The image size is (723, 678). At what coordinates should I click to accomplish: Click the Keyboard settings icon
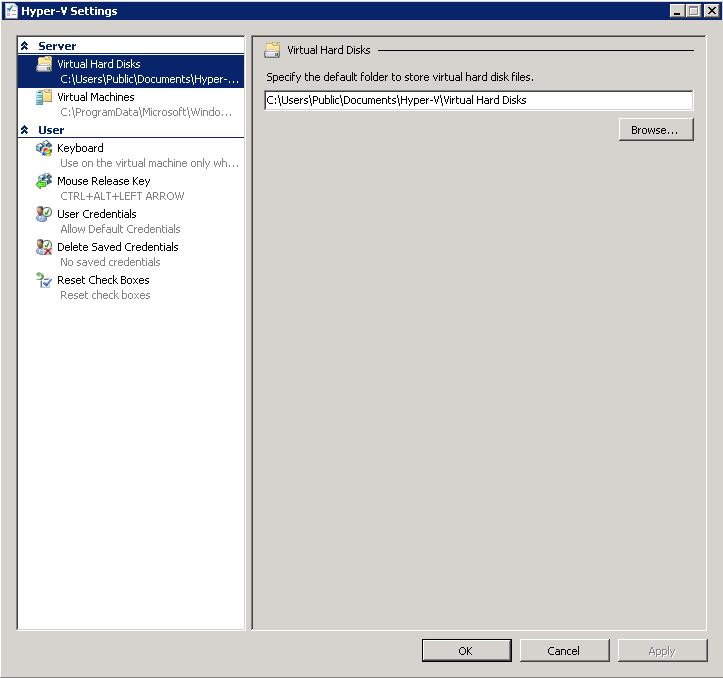44,148
